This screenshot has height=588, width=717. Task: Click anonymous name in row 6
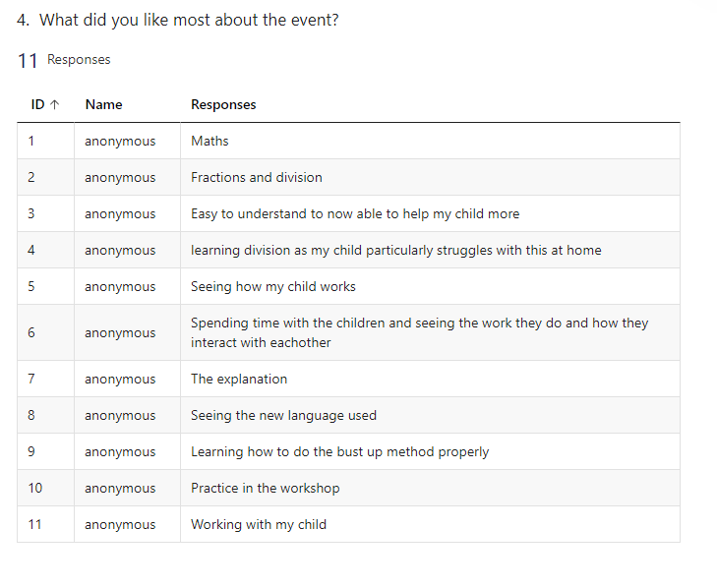coord(120,333)
